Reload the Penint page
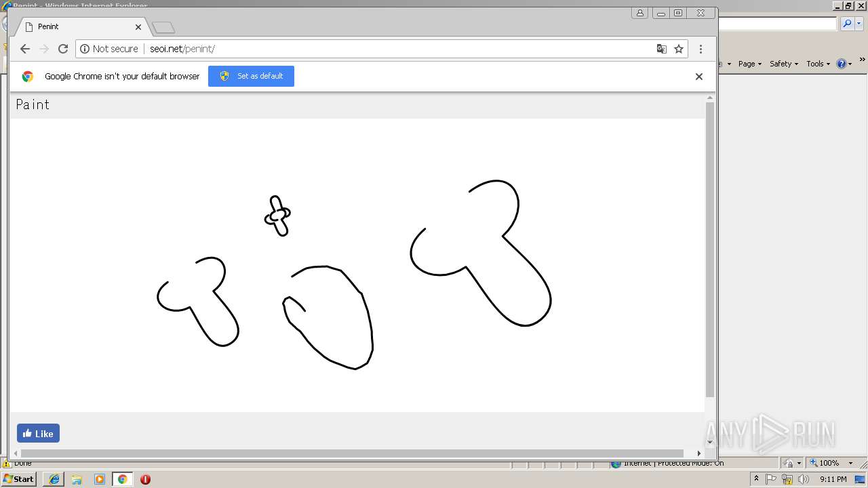 (63, 49)
